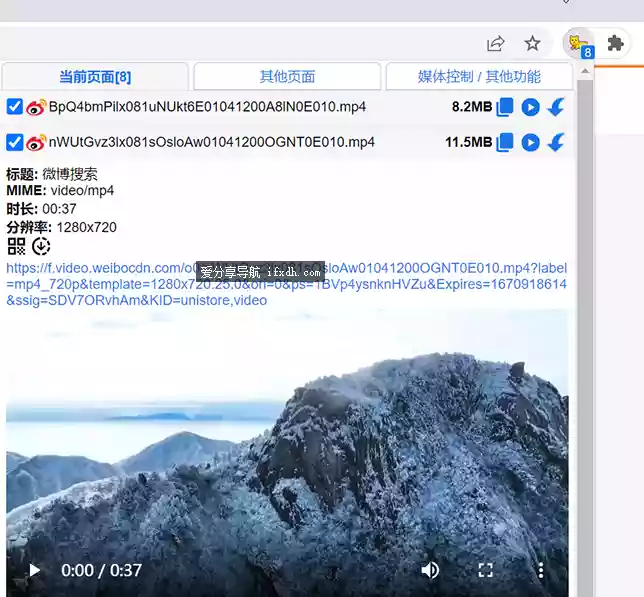The height and width of the screenshot is (597, 644).
Task: Click the 00:37 duration value
Action: pos(59,209)
